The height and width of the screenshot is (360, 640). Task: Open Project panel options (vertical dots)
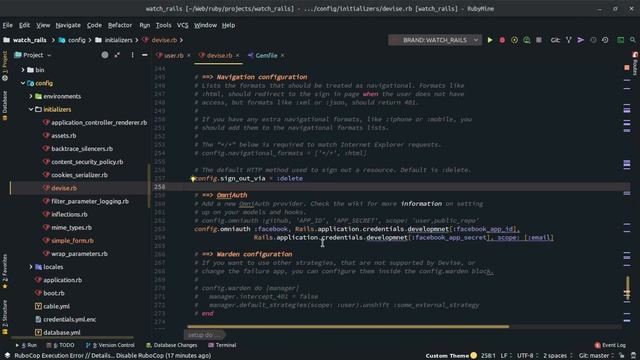click(x=132, y=55)
